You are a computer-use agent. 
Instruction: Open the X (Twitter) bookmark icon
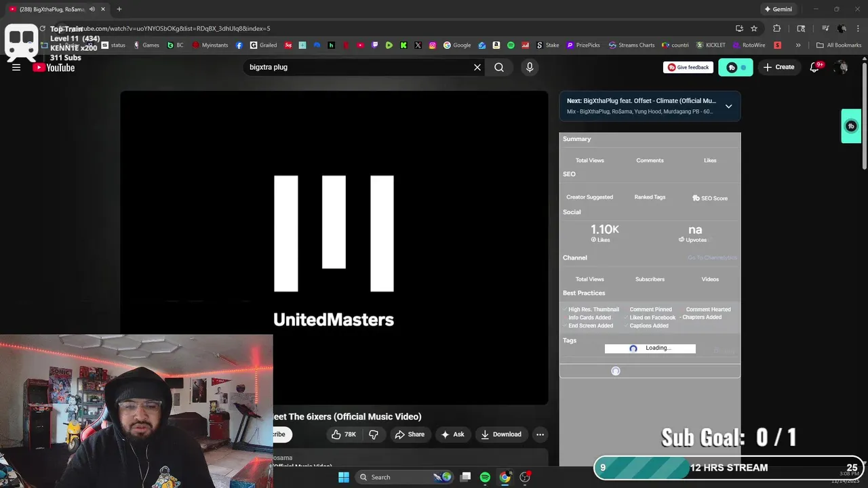tap(418, 45)
